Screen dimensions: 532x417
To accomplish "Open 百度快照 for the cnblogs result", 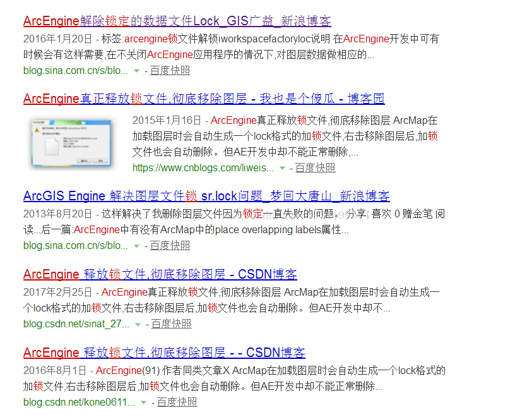I will click(316, 167).
